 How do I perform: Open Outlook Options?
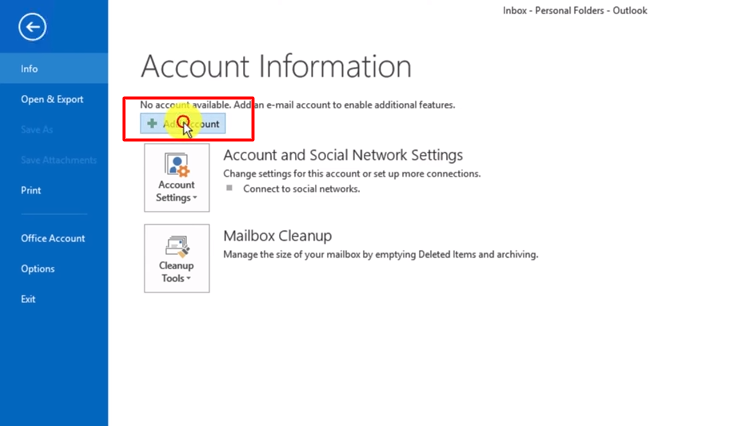pos(54,269)
